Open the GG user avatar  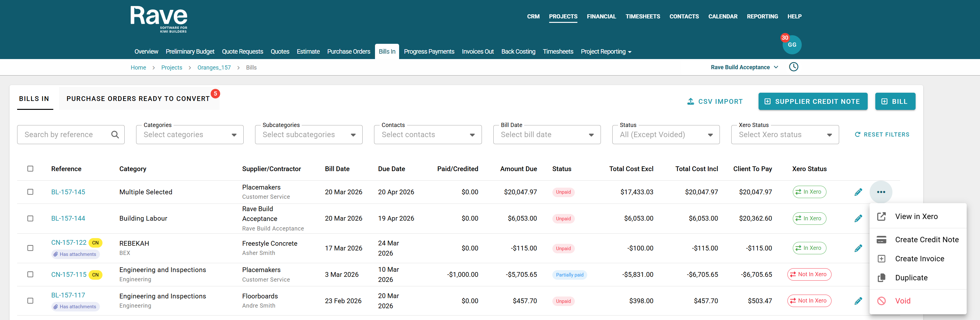792,45
